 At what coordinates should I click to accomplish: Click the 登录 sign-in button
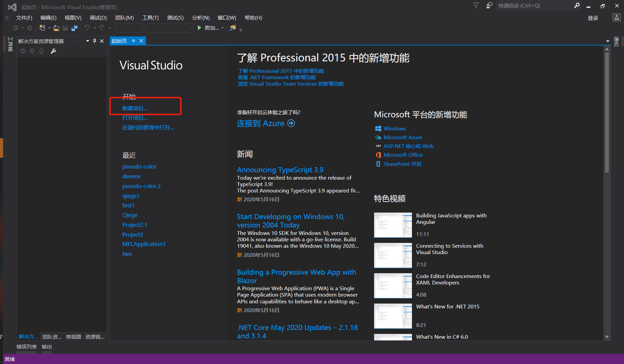pos(593,18)
